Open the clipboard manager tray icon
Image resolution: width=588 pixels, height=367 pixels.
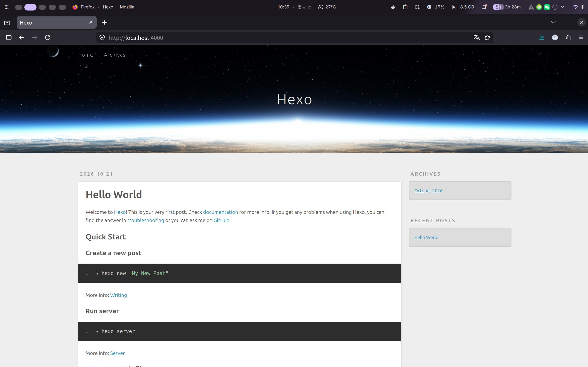[405, 7]
